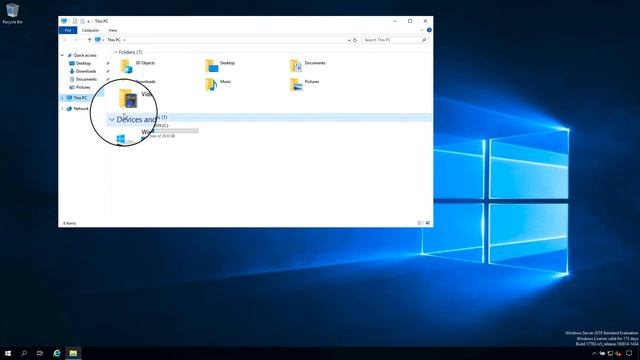The width and height of the screenshot is (640, 360).
Task: Open the Desktop folder in Folders group
Action: click(x=220, y=66)
